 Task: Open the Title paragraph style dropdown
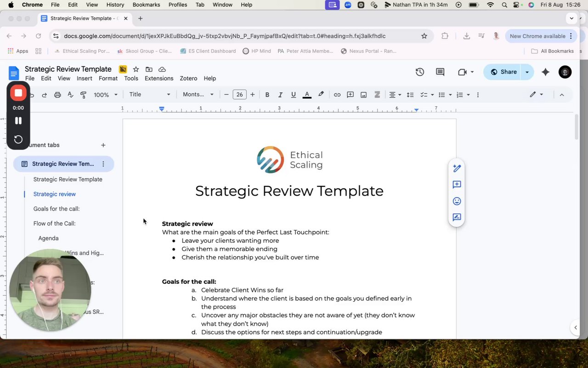[x=150, y=94]
